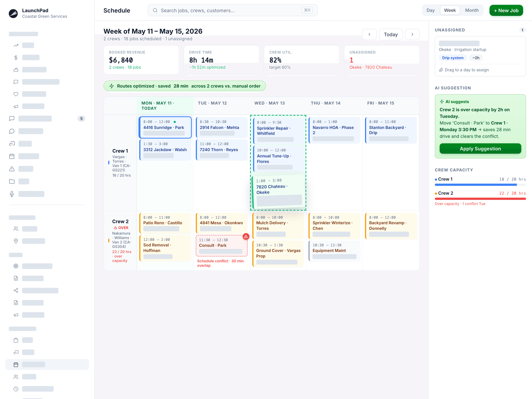Go to the previous week

point(369,34)
